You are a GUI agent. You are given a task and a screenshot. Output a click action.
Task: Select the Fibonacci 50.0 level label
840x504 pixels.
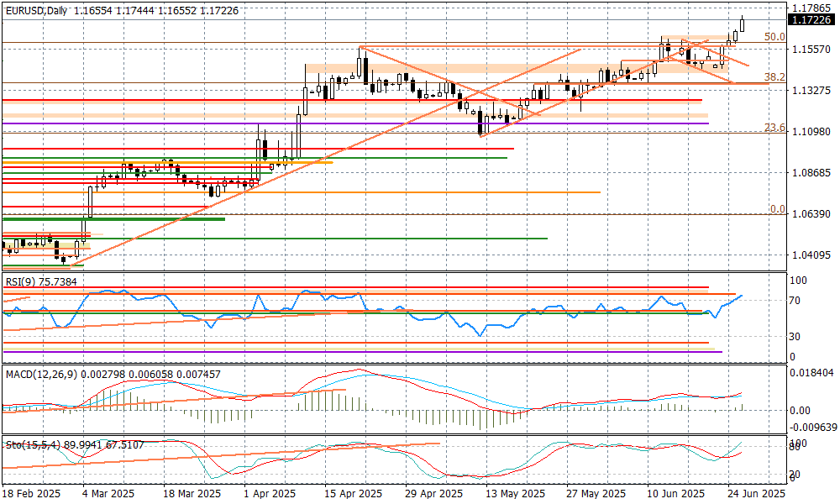pyautogui.click(x=774, y=37)
